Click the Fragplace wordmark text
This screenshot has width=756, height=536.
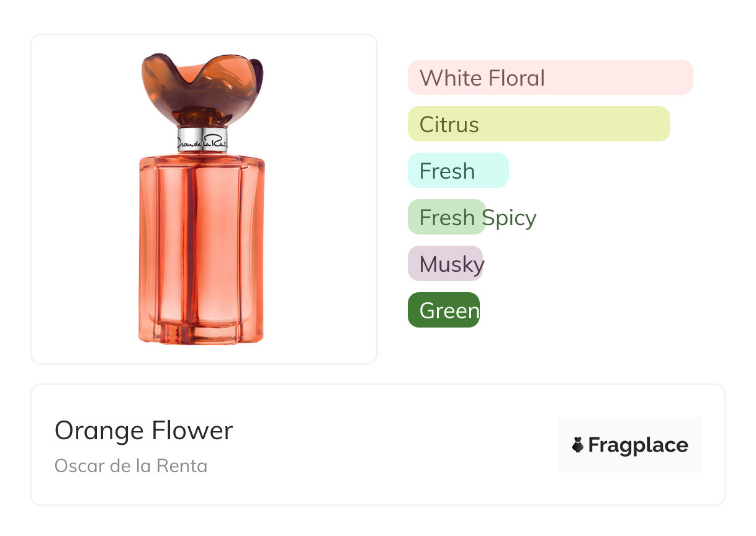tap(638, 445)
